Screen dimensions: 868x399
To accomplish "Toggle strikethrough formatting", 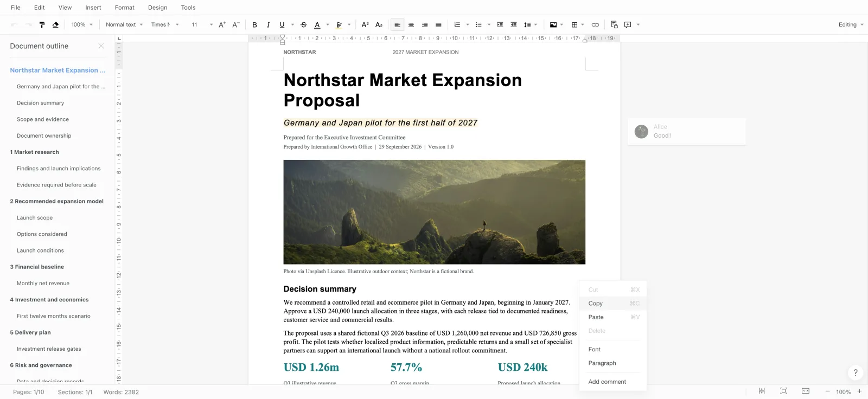I will click(x=304, y=24).
